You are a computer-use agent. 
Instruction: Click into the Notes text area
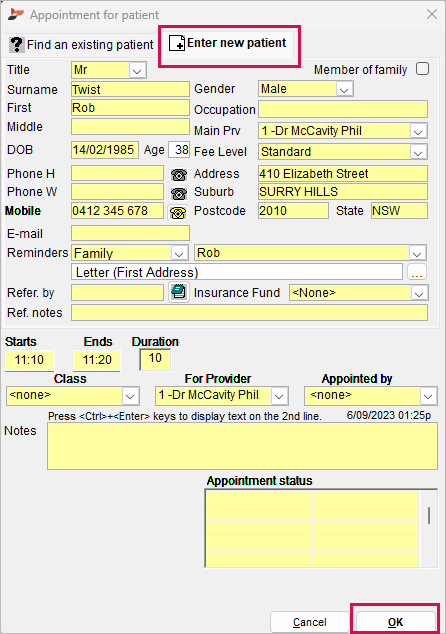pos(242,446)
